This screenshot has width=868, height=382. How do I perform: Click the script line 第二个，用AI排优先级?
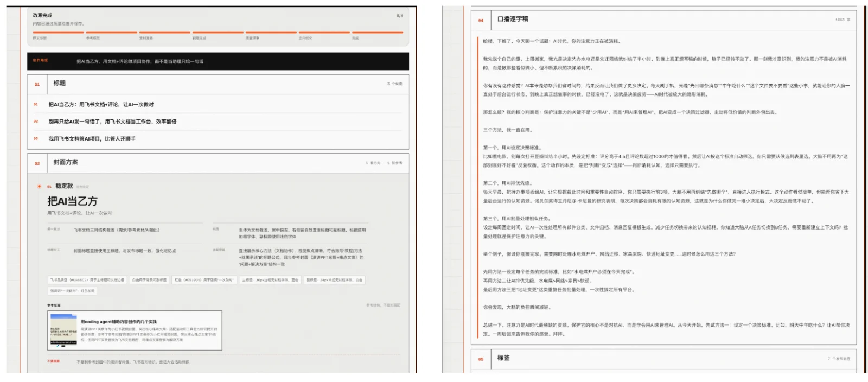(x=508, y=183)
